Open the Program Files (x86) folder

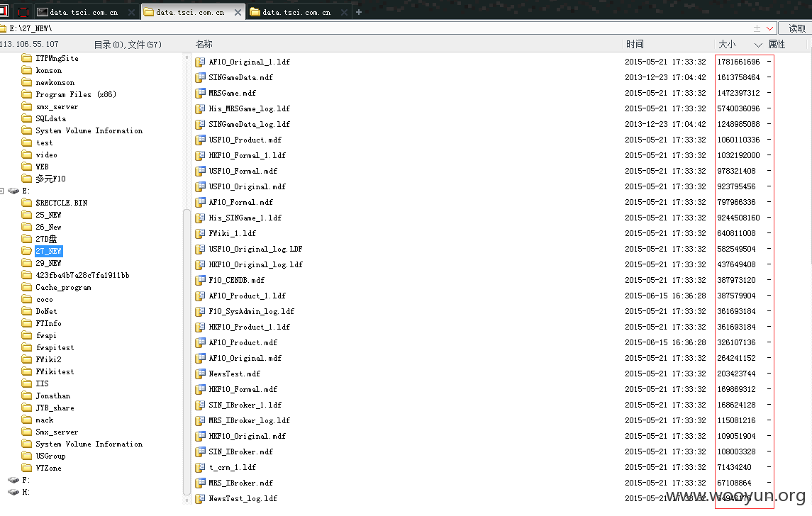76,95
